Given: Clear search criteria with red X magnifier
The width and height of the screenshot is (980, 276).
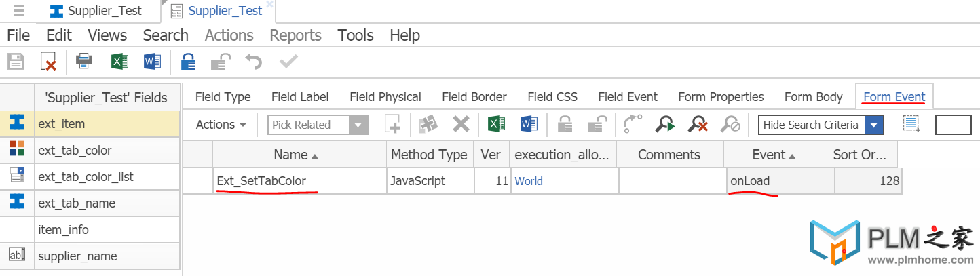Looking at the screenshot, I should point(698,124).
